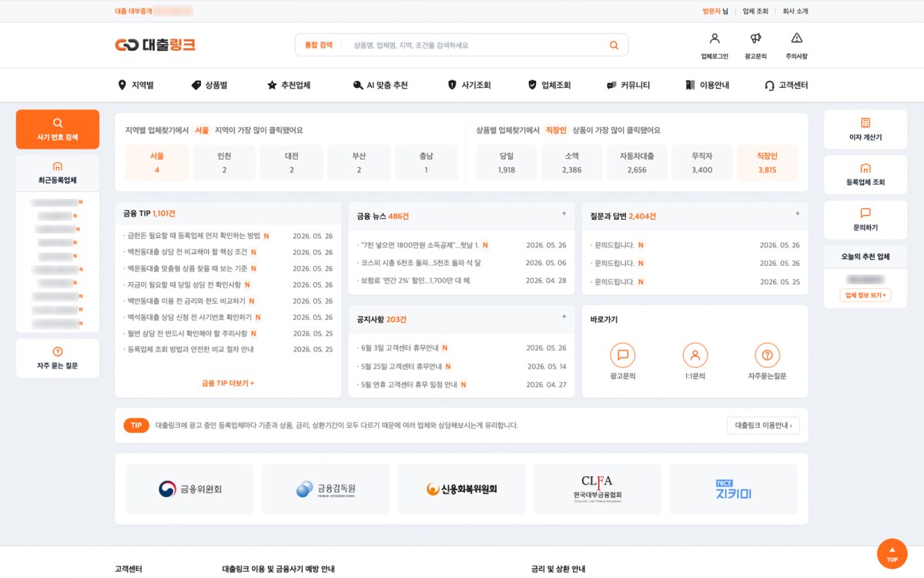Open 주의사항 warning triangle icon

[x=796, y=38]
